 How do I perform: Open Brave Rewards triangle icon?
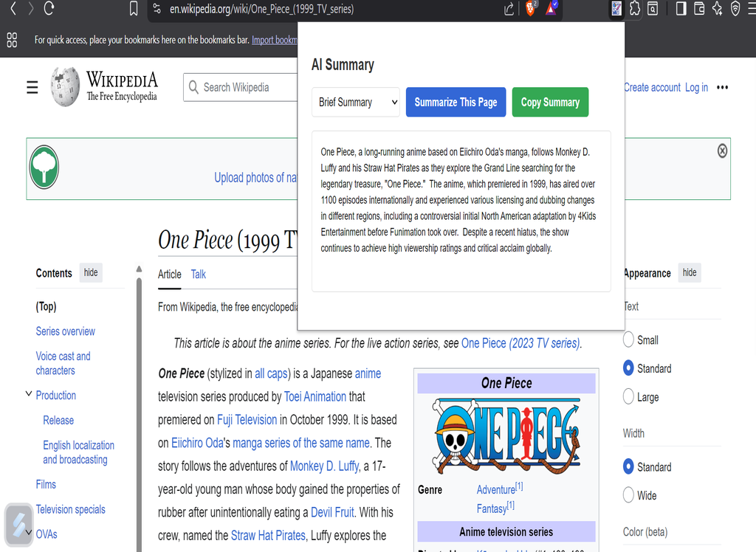point(551,8)
